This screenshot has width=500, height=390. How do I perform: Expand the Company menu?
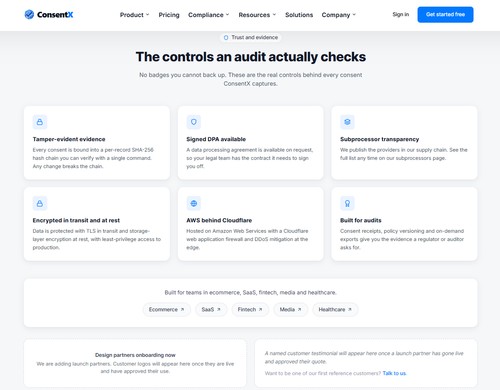click(339, 15)
